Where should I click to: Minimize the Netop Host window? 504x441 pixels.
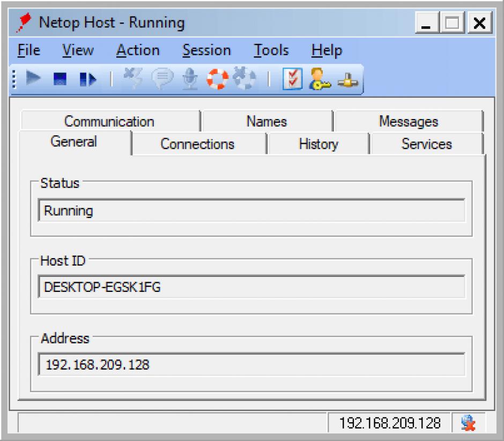[427, 23]
